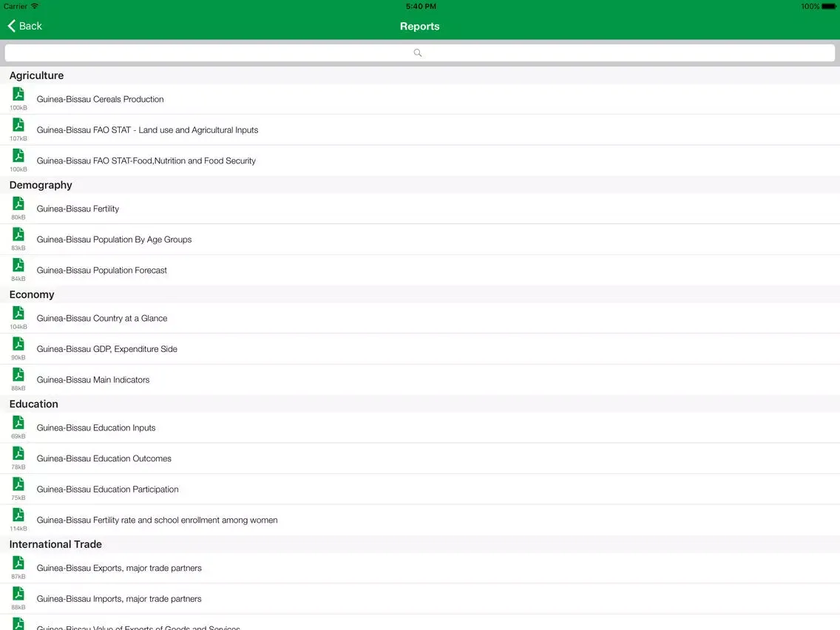Select Guinea-Bissau Education Inputs title

point(96,427)
